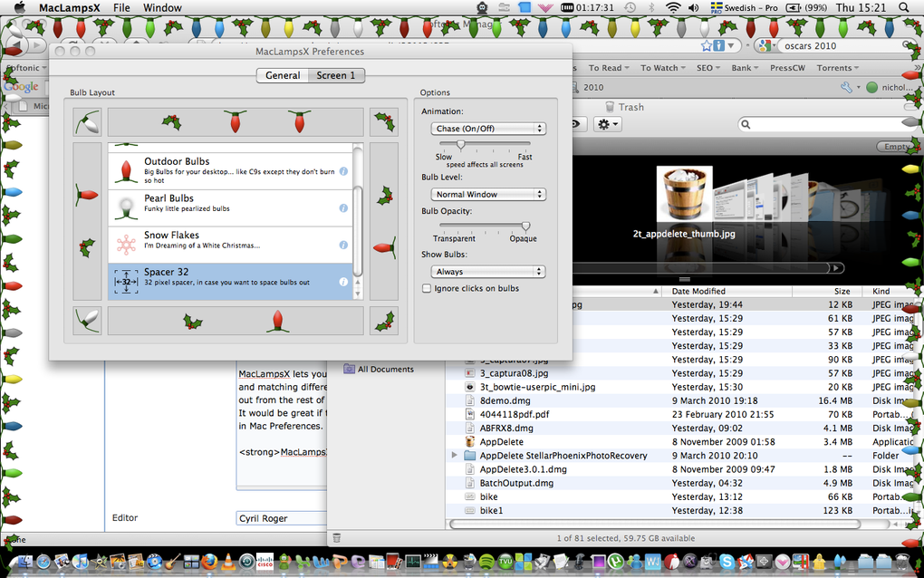Open the Finder action gear menu

607,124
